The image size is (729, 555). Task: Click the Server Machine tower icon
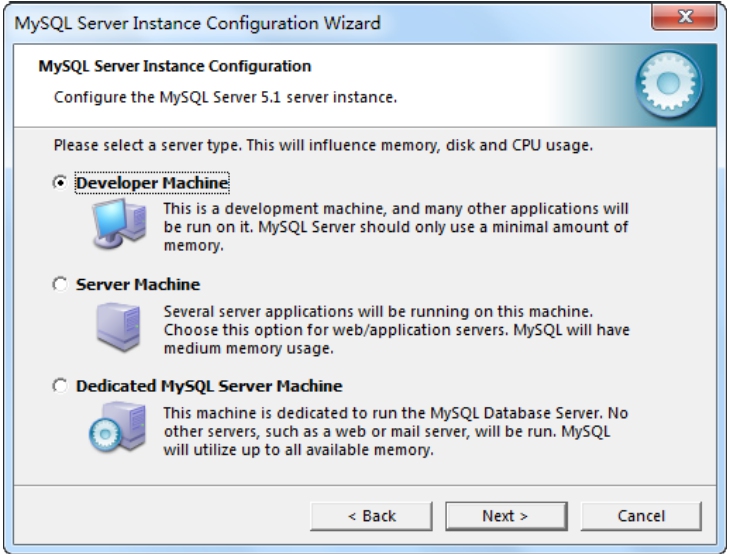[119, 327]
